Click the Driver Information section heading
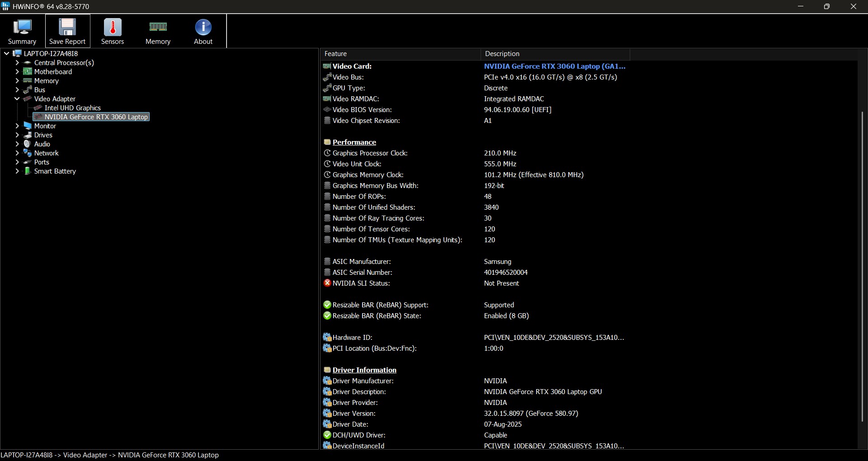This screenshot has width=868, height=461. click(x=364, y=370)
